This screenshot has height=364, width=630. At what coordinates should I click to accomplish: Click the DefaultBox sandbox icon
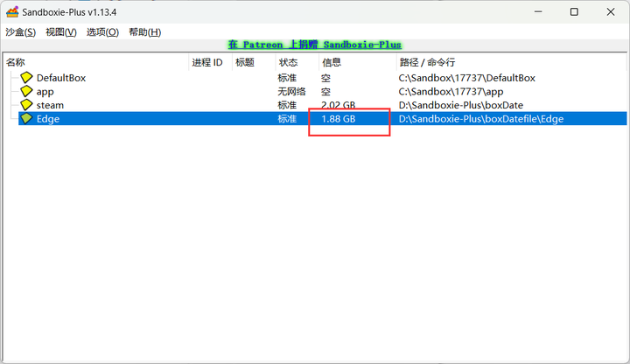click(x=26, y=78)
